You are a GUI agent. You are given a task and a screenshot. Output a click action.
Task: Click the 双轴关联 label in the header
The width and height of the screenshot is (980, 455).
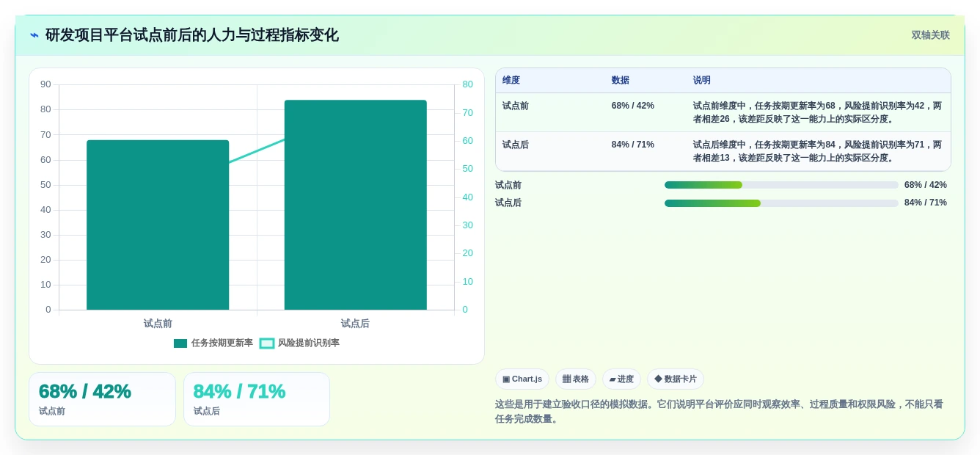click(930, 35)
